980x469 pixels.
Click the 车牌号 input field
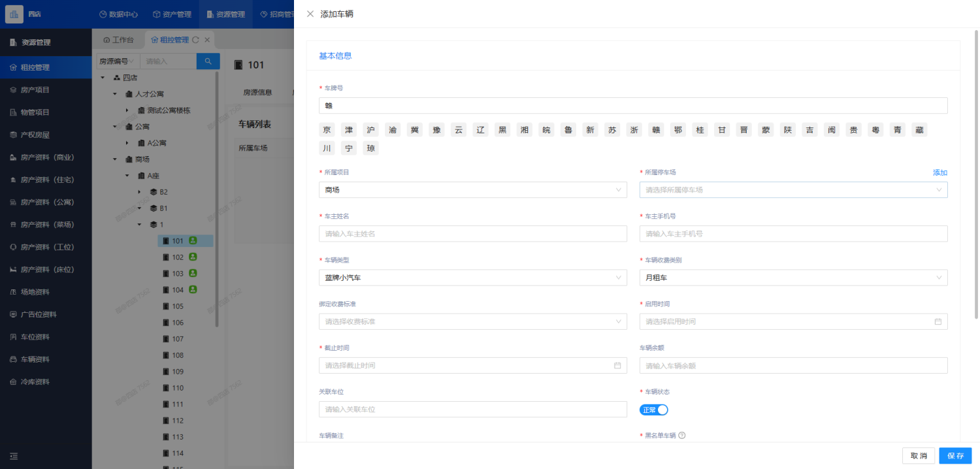[633, 106]
